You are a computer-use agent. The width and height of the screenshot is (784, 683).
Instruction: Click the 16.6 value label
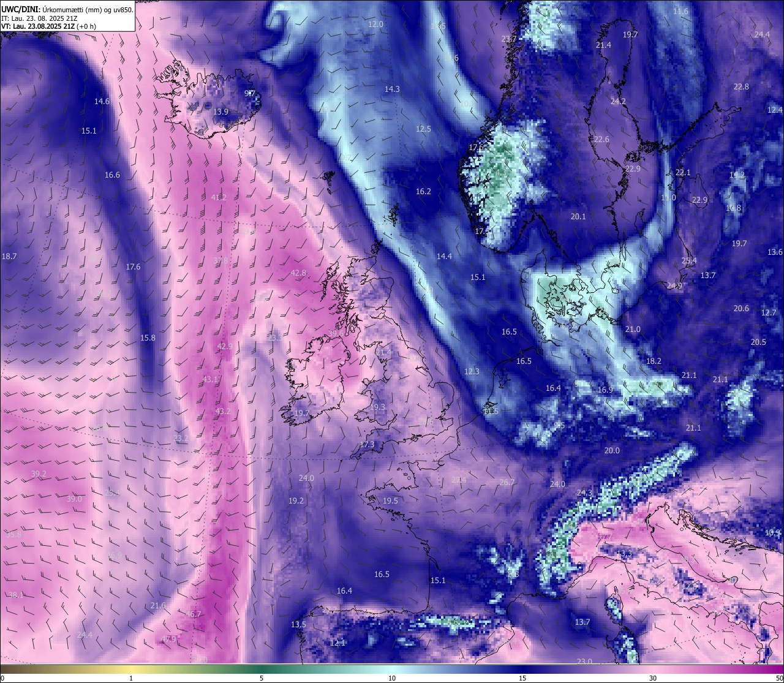(112, 175)
